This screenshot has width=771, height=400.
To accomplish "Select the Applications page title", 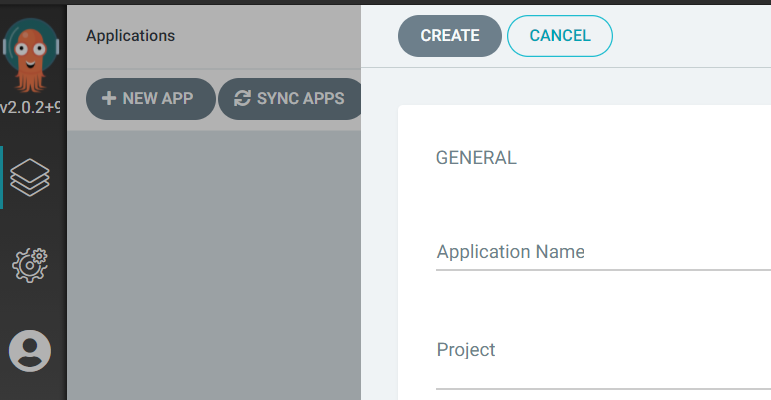I will [130, 36].
